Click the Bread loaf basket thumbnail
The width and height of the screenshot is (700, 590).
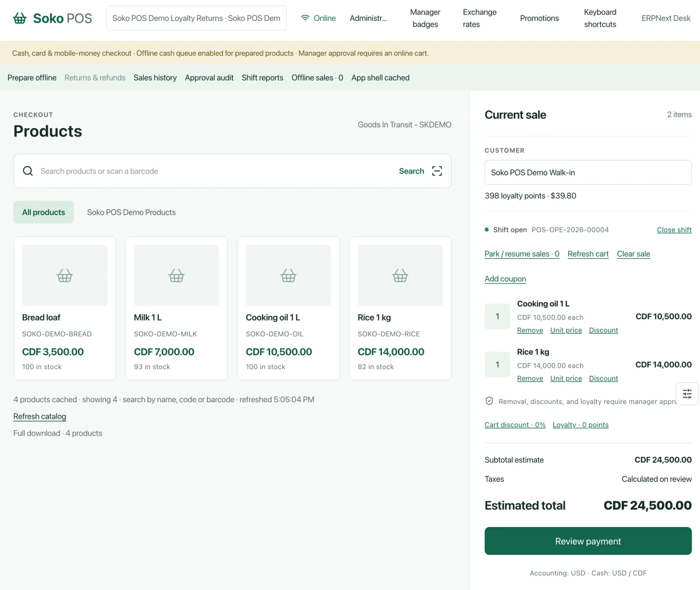pyautogui.click(x=65, y=275)
